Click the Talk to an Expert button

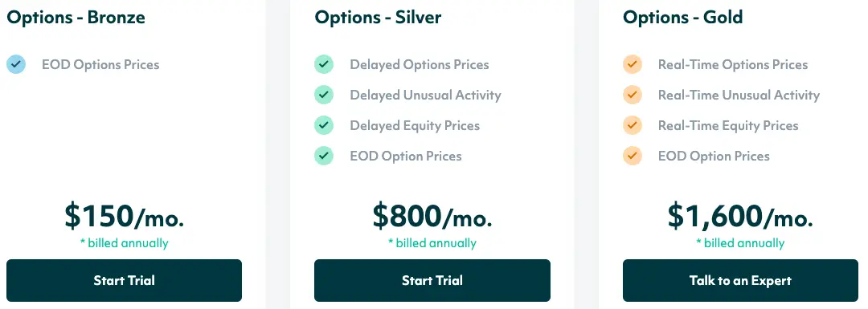coord(740,280)
